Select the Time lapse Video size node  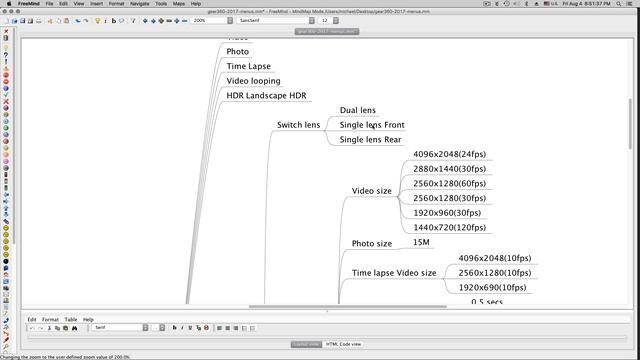pyautogui.click(x=394, y=273)
